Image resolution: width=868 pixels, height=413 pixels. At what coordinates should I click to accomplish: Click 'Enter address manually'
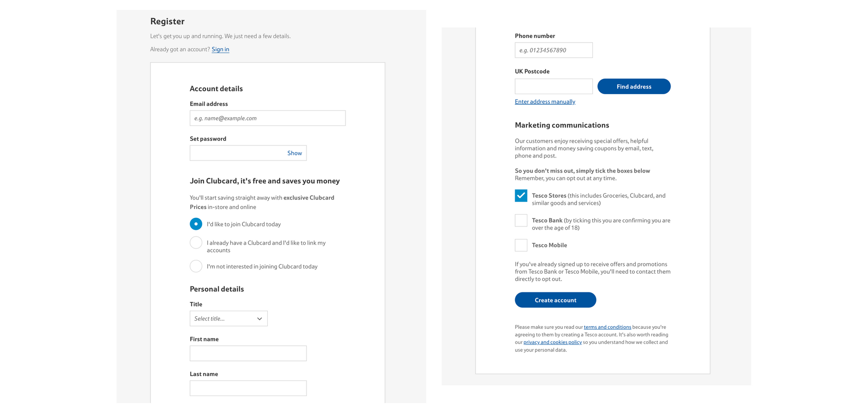click(545, 101)
